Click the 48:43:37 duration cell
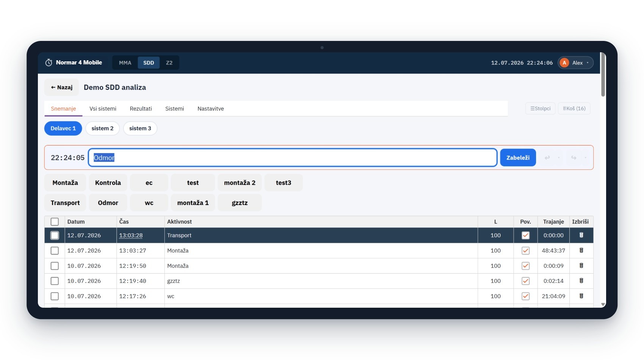This screenshot has height=360, width=644. pos(553,250)
